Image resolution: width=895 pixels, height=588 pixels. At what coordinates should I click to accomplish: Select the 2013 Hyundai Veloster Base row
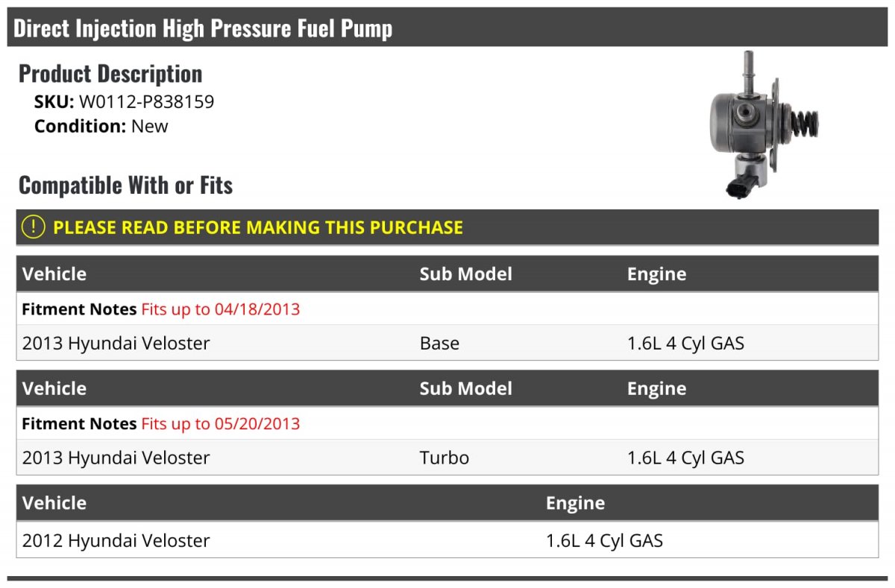(447, 343)
